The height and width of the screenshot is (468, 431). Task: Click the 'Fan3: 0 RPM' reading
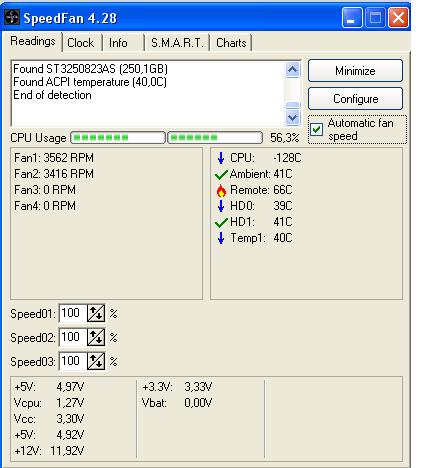tap(45, 190)
